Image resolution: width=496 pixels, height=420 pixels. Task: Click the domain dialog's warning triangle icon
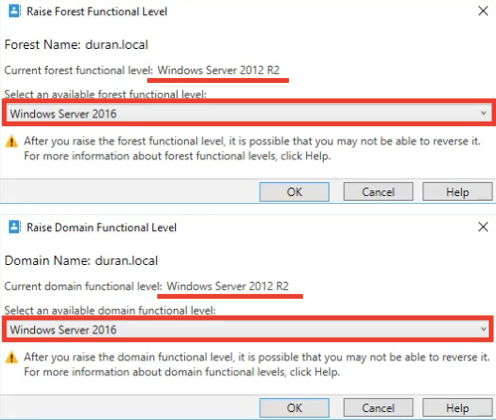(x=12, y=358)
